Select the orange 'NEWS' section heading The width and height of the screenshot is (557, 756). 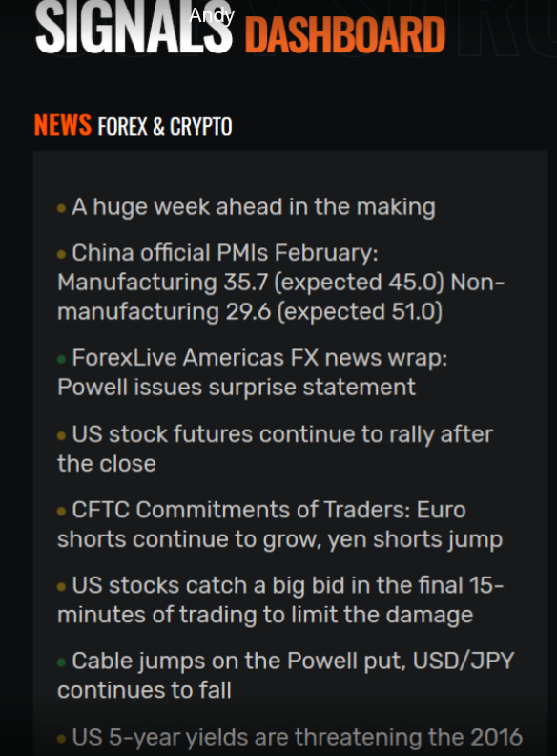[x=63, y=124]
